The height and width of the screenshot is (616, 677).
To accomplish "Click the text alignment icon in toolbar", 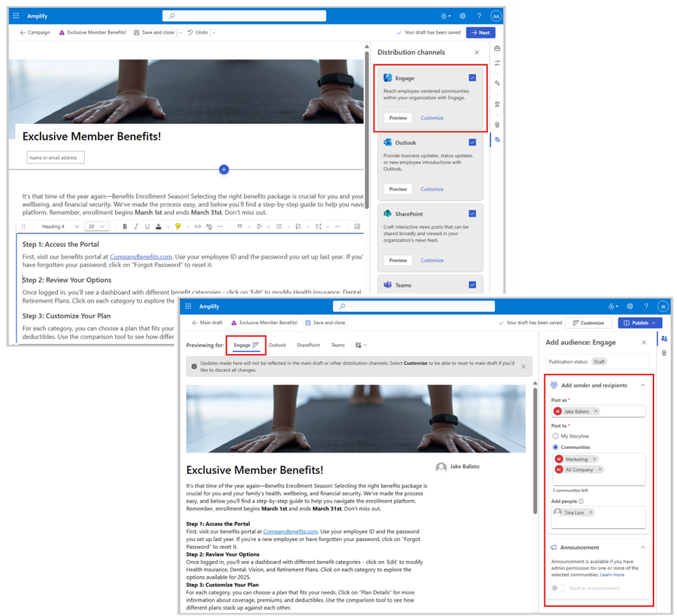I will coord(260,226).
